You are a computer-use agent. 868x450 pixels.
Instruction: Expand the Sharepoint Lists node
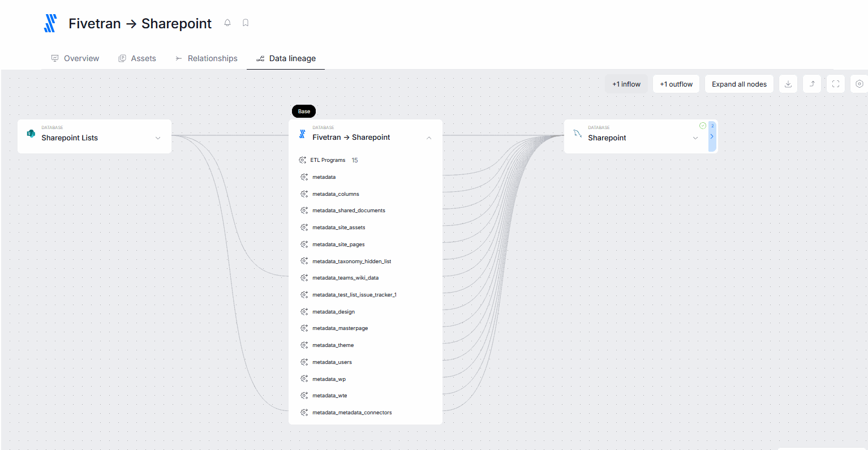point(158,138)
